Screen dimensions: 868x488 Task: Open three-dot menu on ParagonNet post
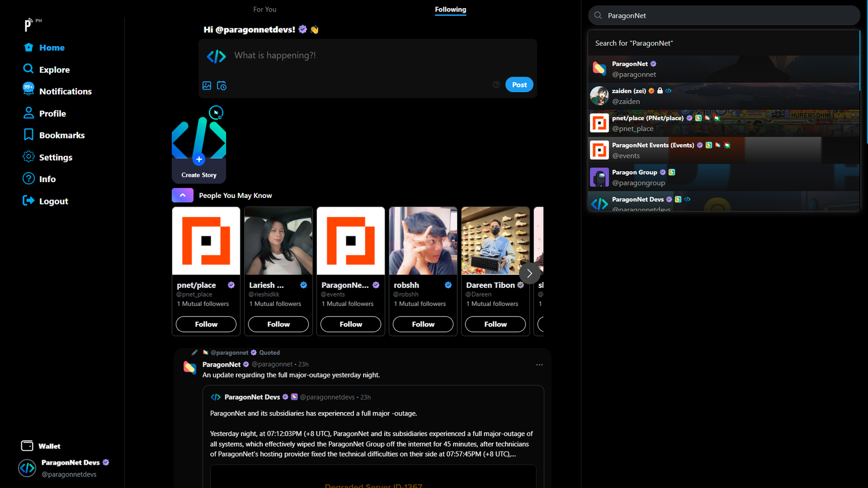pyautogui.click(x=539, y=365)
